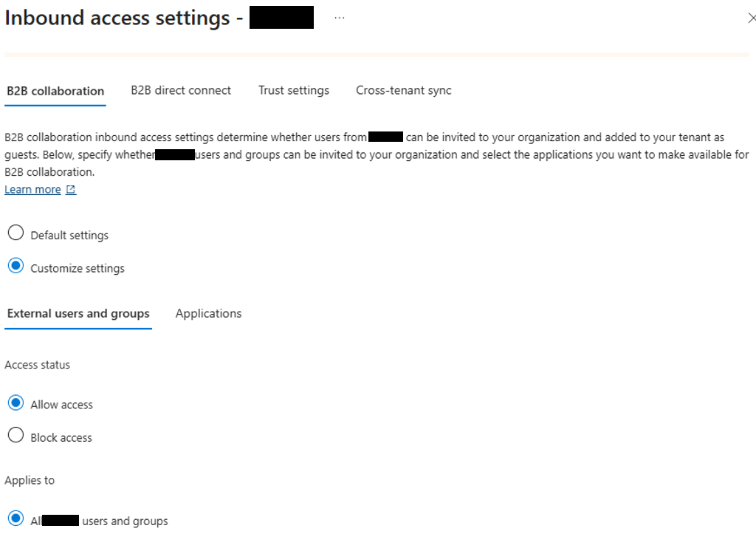Open the ellipsis more options menu
This screenshot has height=534, width=756.
tap(340, 18)
